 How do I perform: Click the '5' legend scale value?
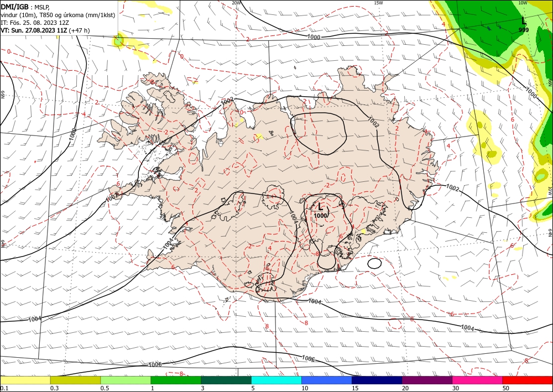coord(253,388)
